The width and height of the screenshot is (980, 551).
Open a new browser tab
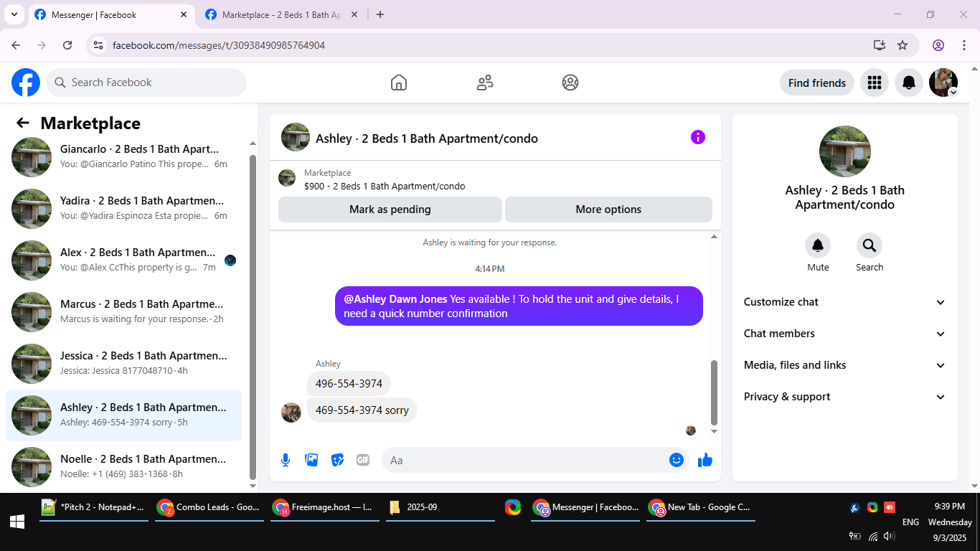tap(380, 14)
